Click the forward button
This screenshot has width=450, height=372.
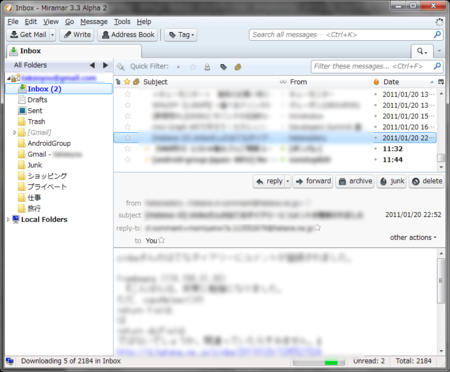pos(313,181)
